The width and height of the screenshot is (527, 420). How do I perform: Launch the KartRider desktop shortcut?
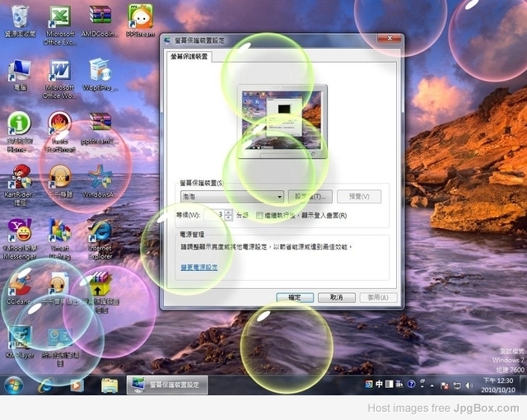pos(20,185)
